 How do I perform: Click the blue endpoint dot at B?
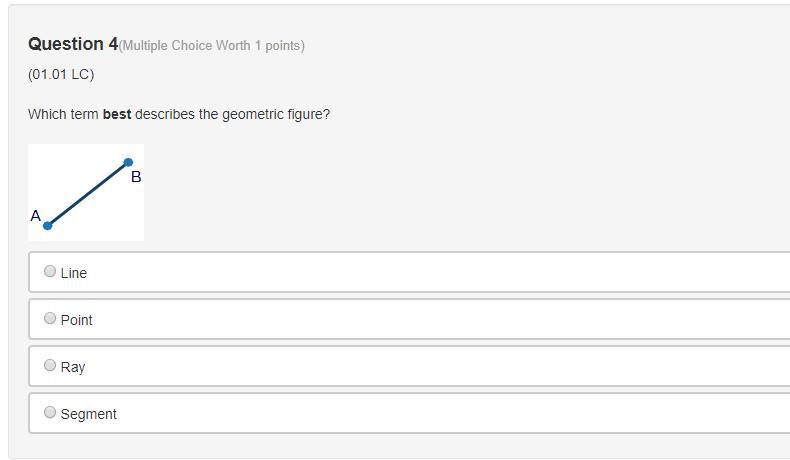click(128, 162)
